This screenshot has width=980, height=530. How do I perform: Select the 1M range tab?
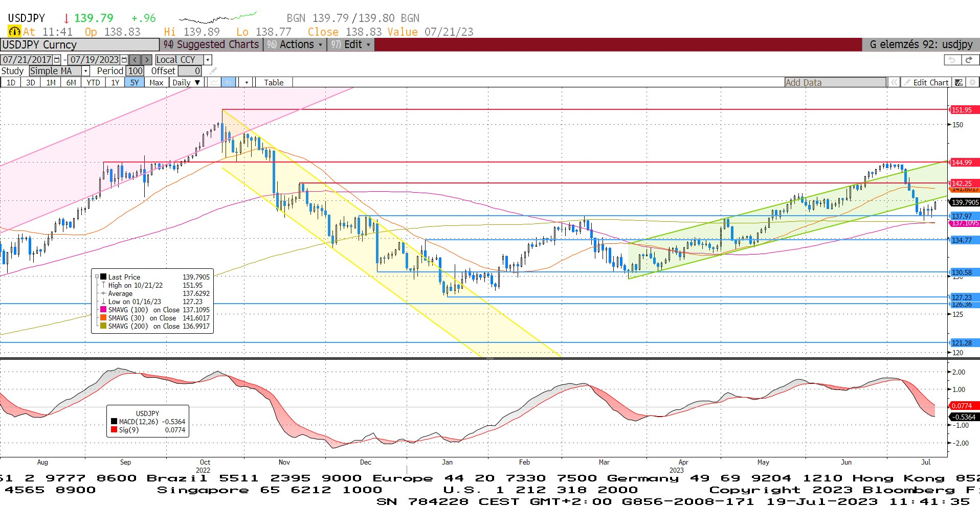pyautogui.click(x=51, y=82)
